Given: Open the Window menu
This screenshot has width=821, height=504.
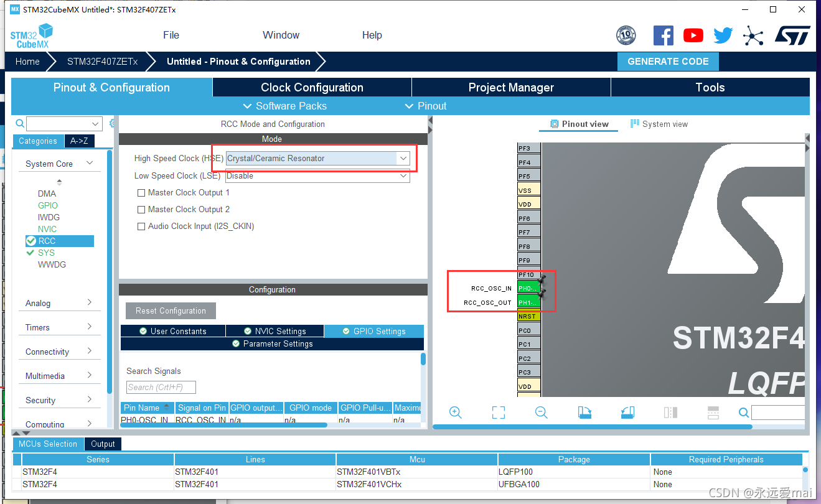Looking at the screenshot, I should click(x=281, y=35).
